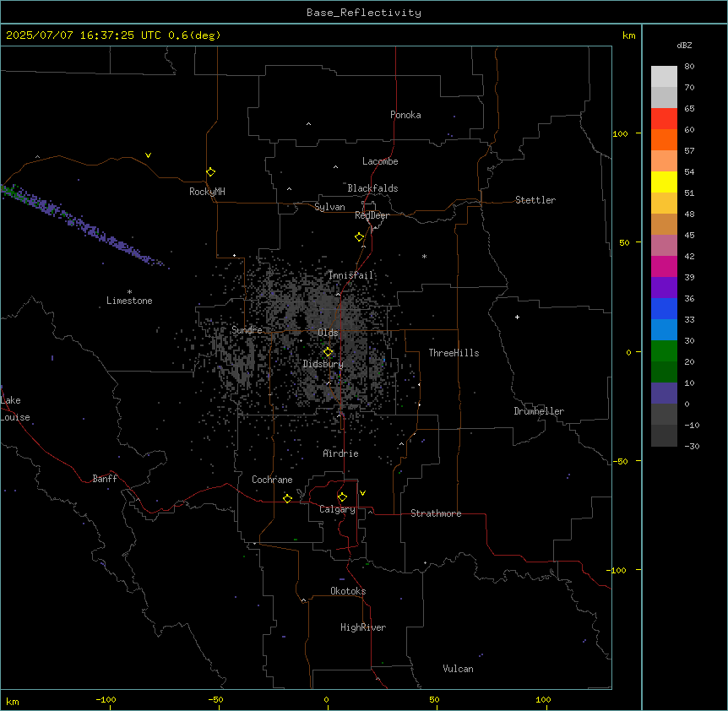This screenshot has width=728, height=711.
Task: Click the 65 value in dBZ legend
Action: tap(689, 108)
